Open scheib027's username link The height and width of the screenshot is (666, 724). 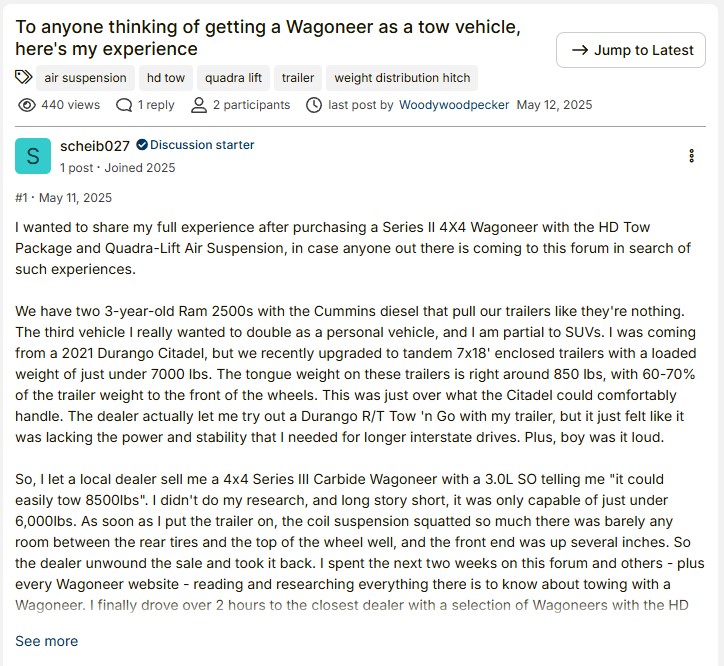pos(95,145)
